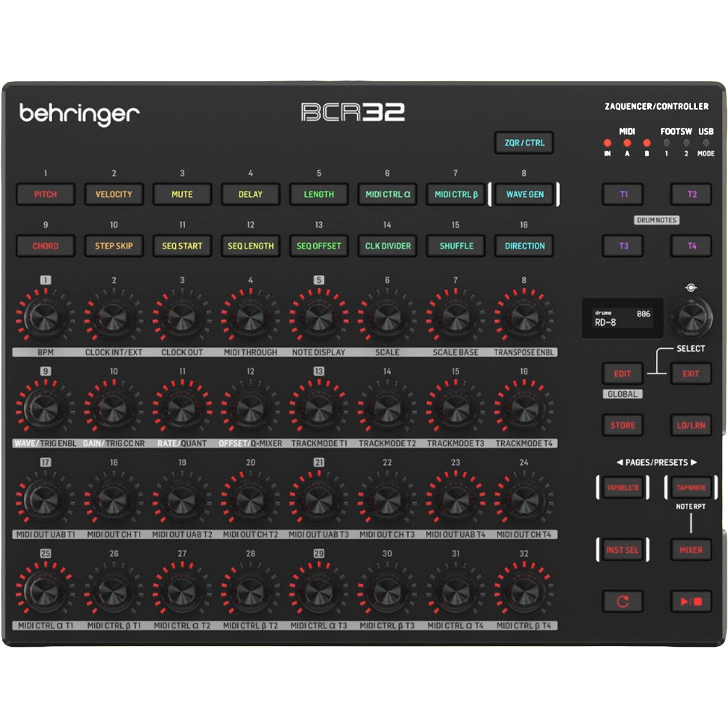
Task: Toggle the STEP SKIP button
Action: pos(114,246)
